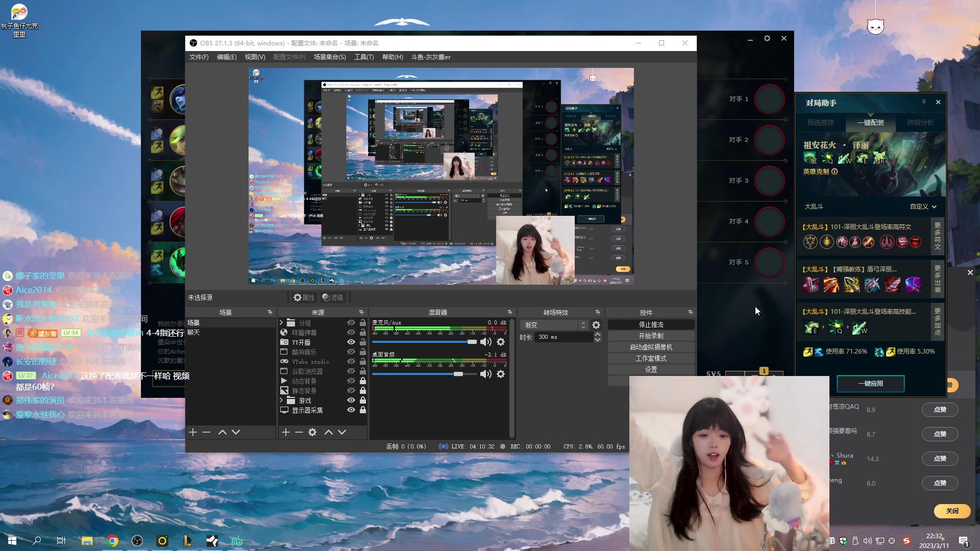Image resolution: width=980 pixels, height=551 pixels.
Task: Add a new scene with the plus icon
Action: point(193,432)
